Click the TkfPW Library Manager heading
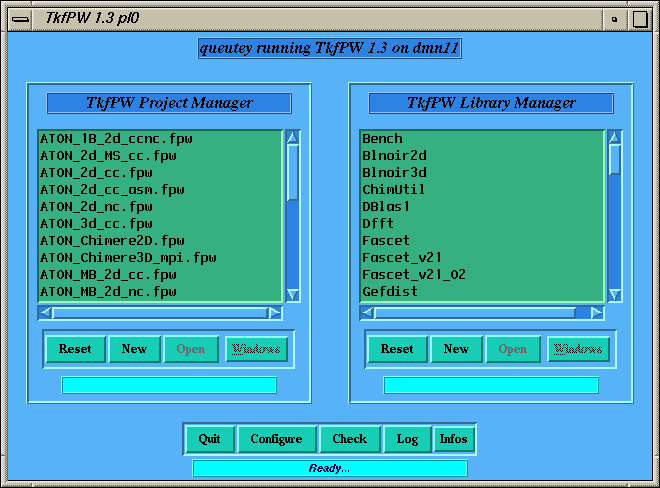Image resolution: width=660 pixels, height=488 pixels. [x=491, y=103]
